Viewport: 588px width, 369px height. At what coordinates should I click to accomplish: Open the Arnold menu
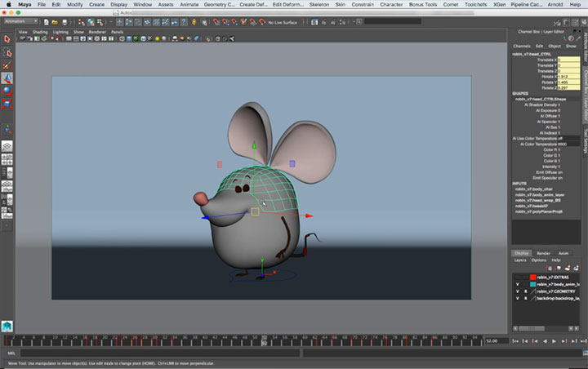555,5
